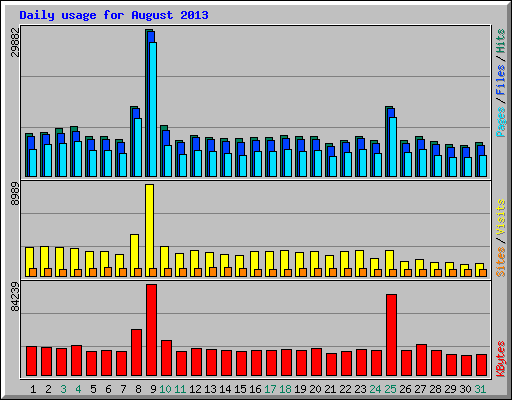The width and height of the screenshot is (512, 400).
Task: Click the red KBytes bar for day 25
Action: coord(391,335)
